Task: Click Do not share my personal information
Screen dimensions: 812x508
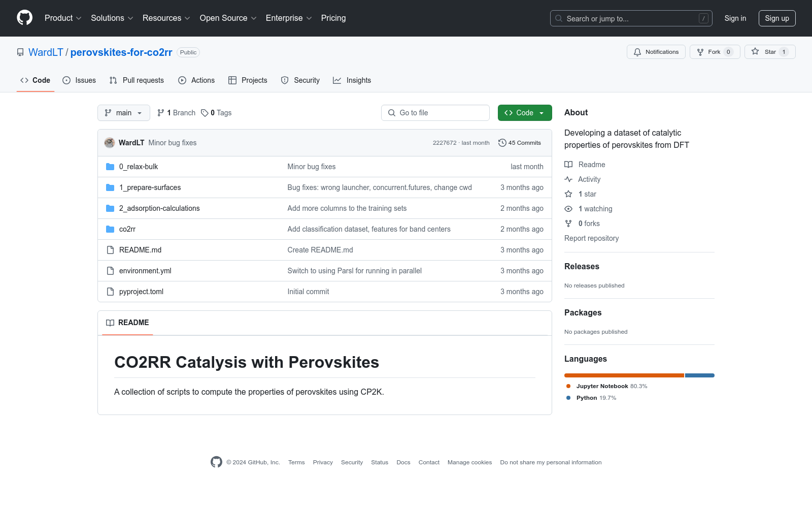Action: [551, 462]
